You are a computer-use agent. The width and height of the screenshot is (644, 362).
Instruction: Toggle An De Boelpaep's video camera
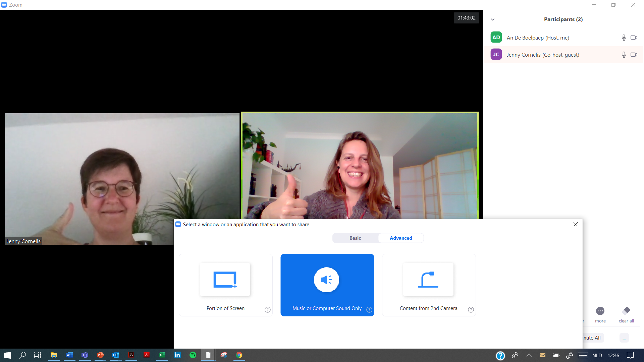[x=634, y=38]
